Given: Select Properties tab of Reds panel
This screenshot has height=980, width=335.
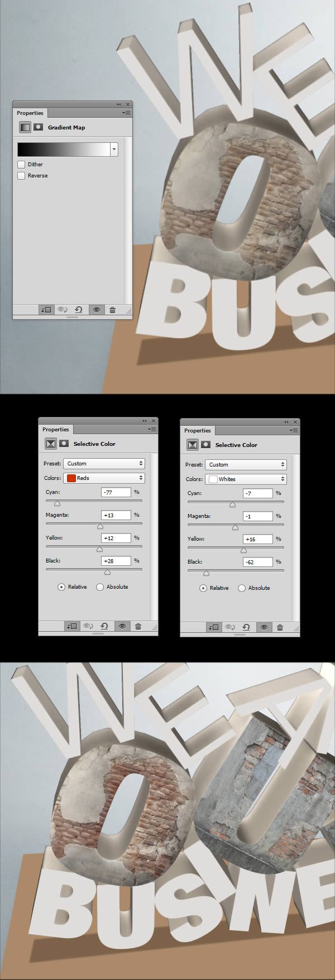Looking at the screenshot, I should (56, 429).
